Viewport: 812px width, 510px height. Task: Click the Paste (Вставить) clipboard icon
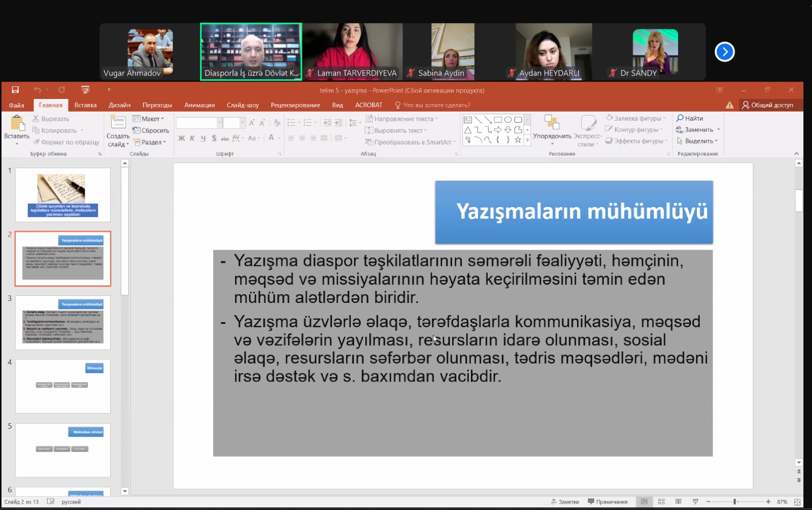pos(17,123)
